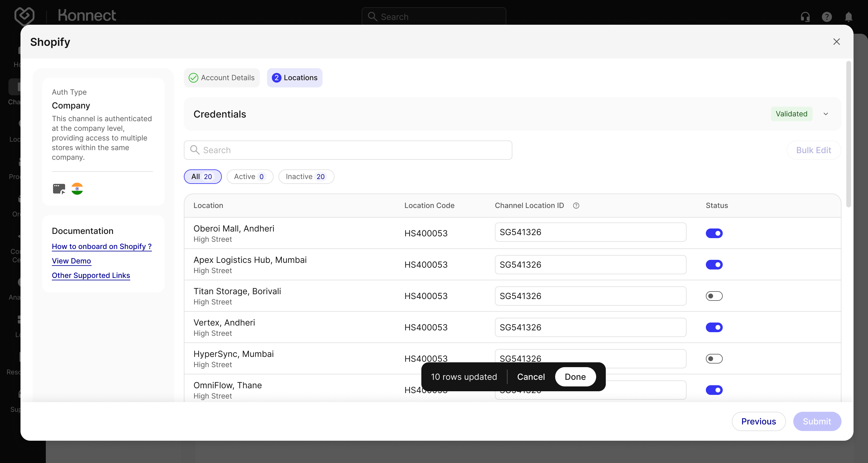The image size is (868, 463).
Task: Click the browser window icon beside flag
Action: pos(59,189)
